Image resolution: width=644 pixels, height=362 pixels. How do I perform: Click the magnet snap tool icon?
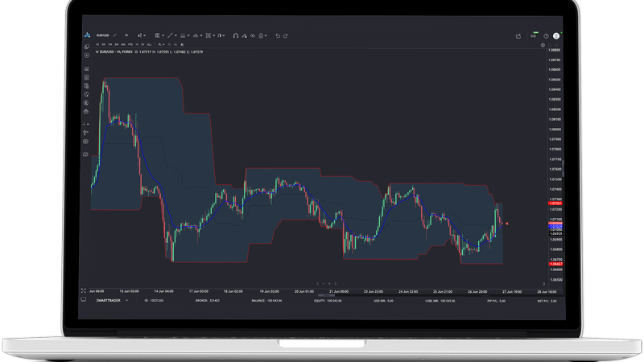pos(235,35)
